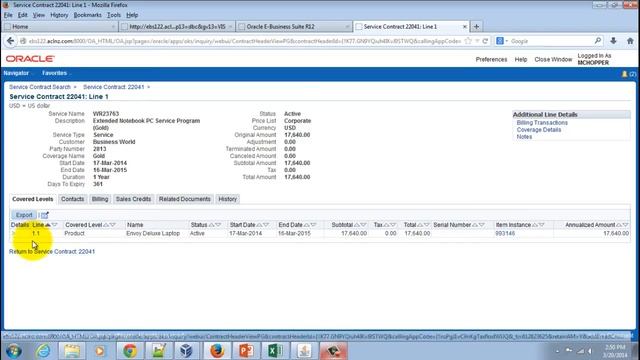The image size is (640, 360).
Task: Open the Java icon in taskbar
Action: point(304,351)
